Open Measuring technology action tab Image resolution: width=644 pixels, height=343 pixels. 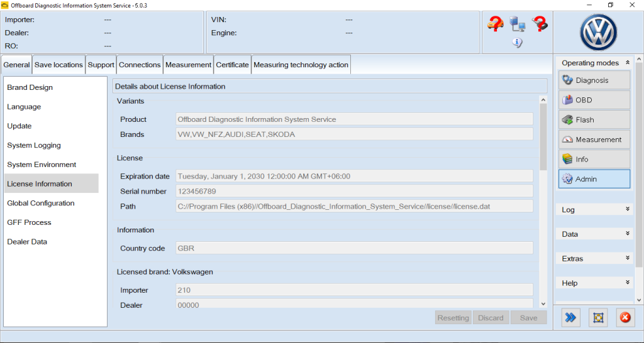(x=301, y=65)
